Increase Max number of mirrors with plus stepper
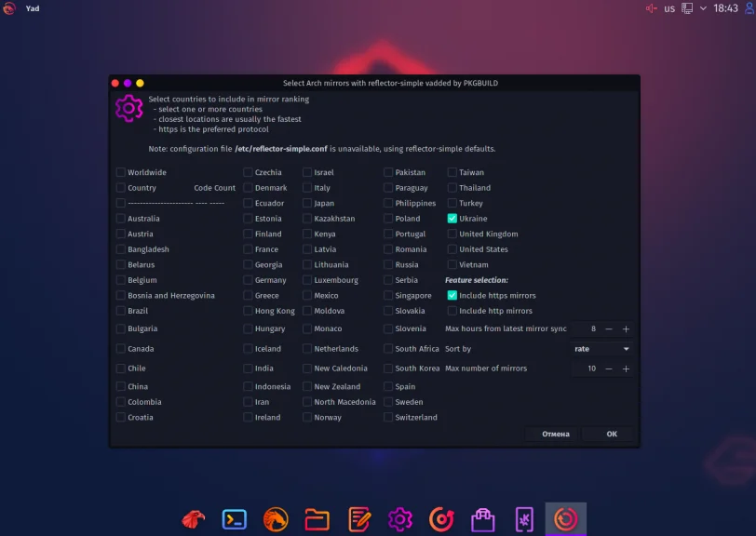 pos(627,368)
